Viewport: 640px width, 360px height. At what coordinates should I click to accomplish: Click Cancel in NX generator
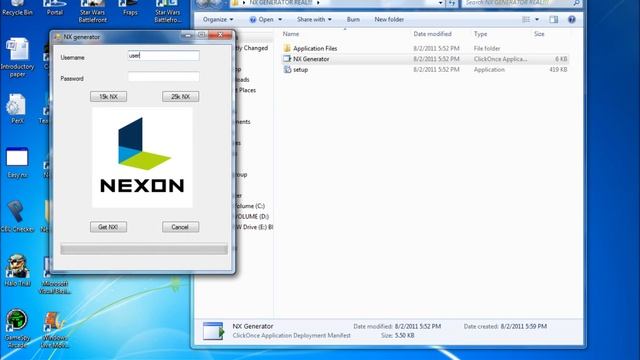tap(180, 227)
